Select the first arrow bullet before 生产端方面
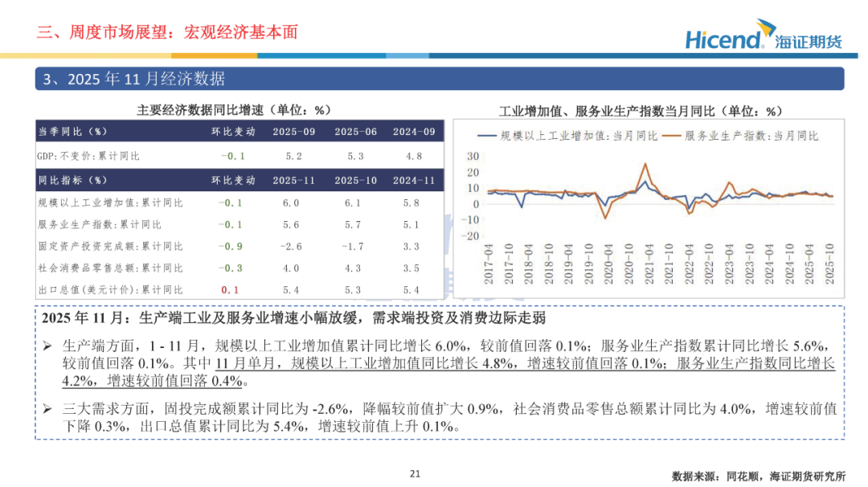 point(47,346)
